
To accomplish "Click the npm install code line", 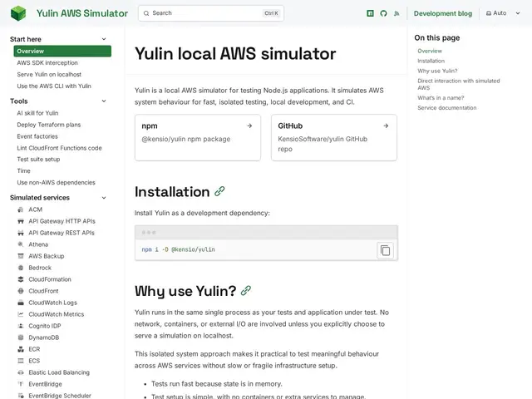I will pos(178,249).
